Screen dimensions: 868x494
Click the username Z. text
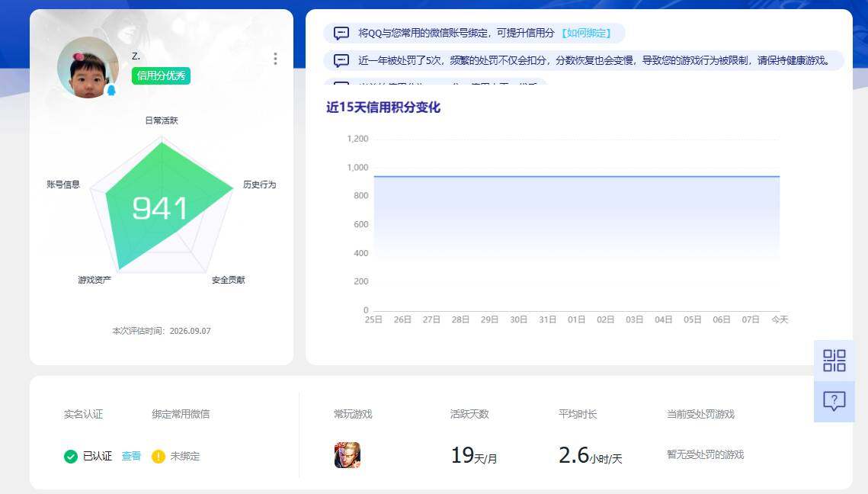tap(136, 56)
